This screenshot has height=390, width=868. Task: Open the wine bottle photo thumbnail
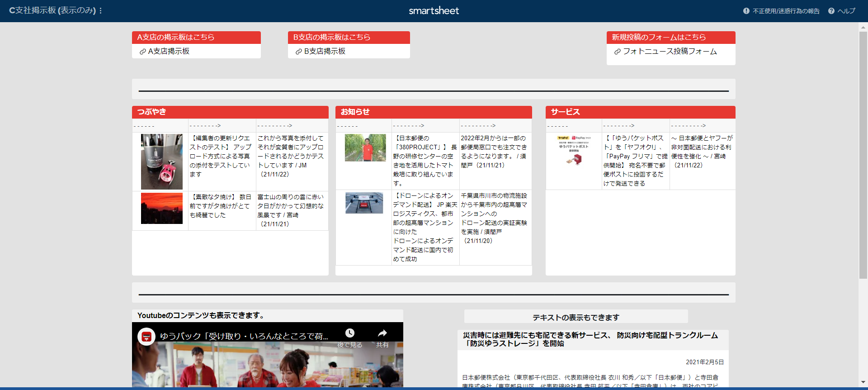tap(162, 162)
